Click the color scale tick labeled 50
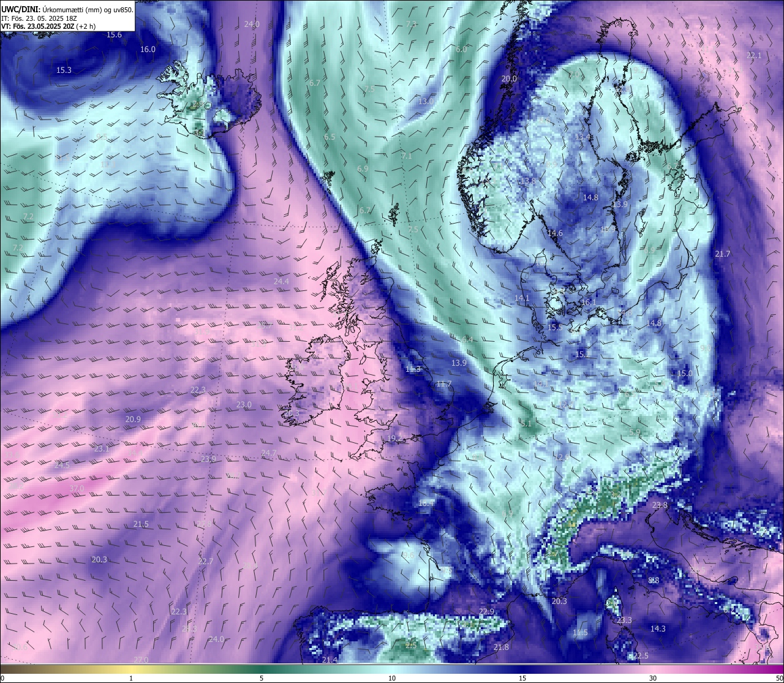 pos(779,678)
